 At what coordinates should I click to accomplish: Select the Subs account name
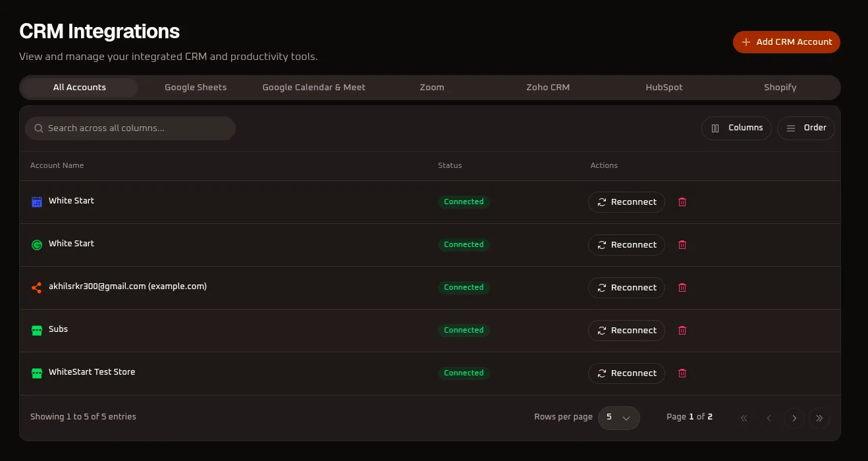click(x=58, y=329)
